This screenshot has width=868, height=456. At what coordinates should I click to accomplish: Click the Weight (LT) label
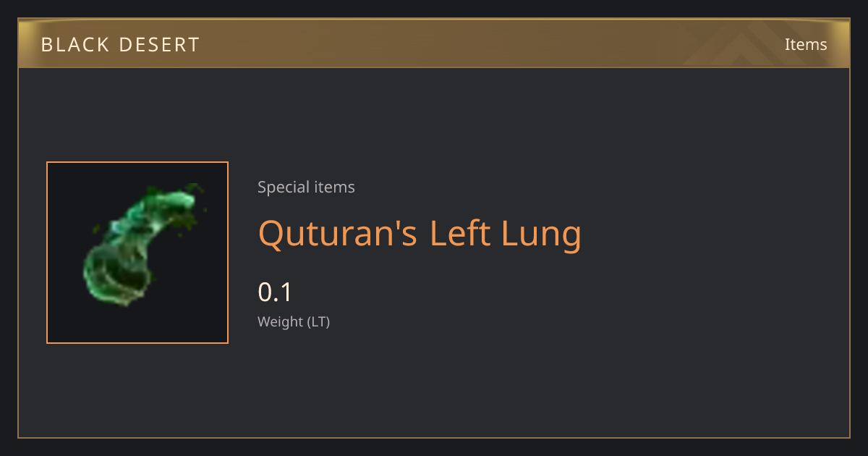294,322
